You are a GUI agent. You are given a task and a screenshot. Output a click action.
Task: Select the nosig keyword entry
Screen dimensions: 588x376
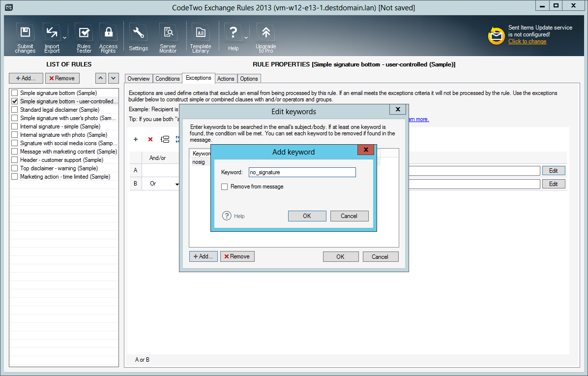[x=199, y=162]
